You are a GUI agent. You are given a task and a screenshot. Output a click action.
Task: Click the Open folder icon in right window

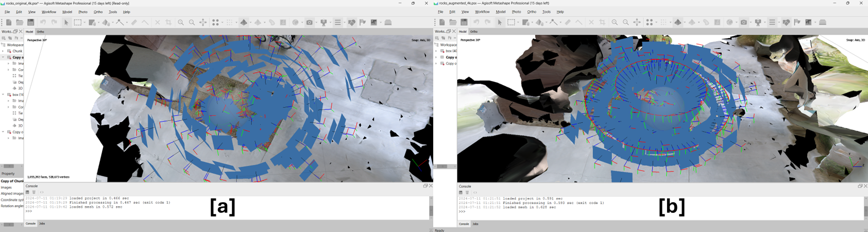pyautogui.click(x=453, y=22)
